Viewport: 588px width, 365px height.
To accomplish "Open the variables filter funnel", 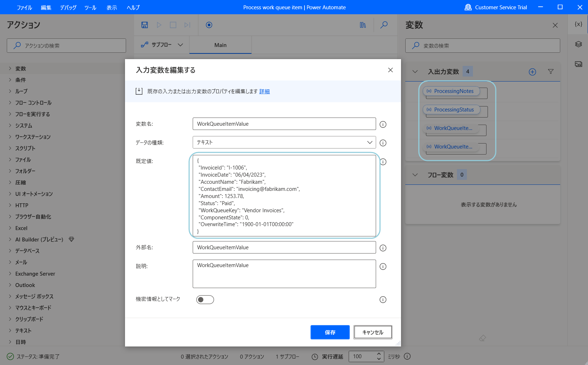I will click(551, 72).
